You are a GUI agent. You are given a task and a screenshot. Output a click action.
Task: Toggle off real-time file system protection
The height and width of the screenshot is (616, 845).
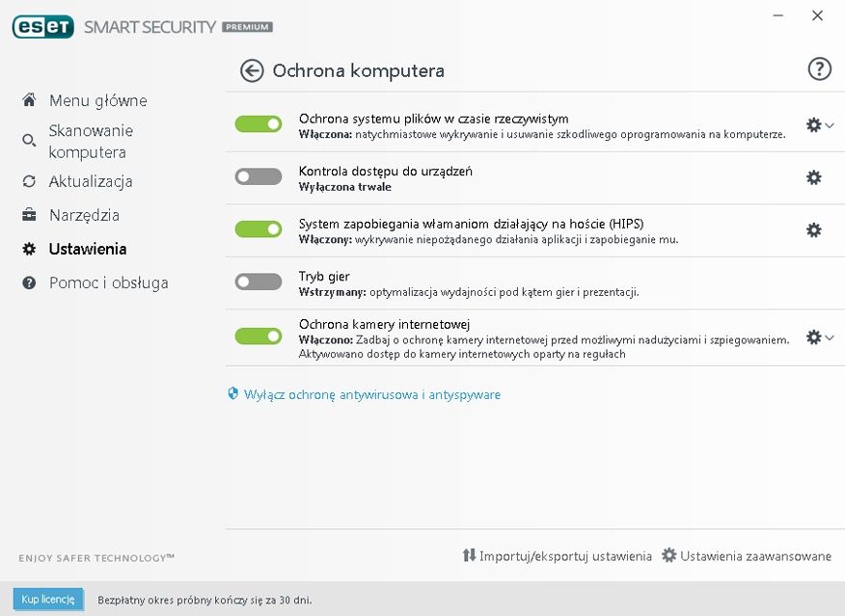click(259, 123)
